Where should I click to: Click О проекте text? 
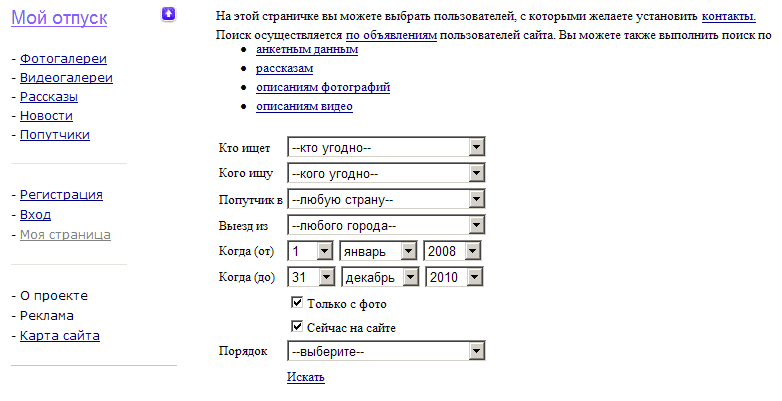54,296
